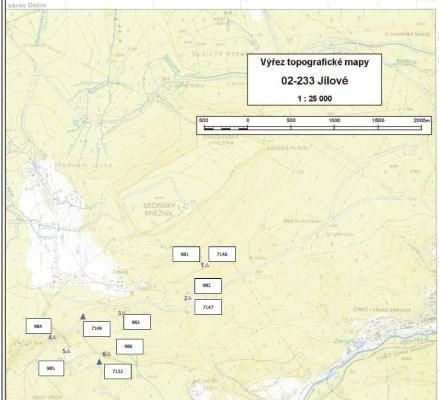Click the '0' mark on the scale bar
Screen dimensions: 439x400
tap(248, 120)
